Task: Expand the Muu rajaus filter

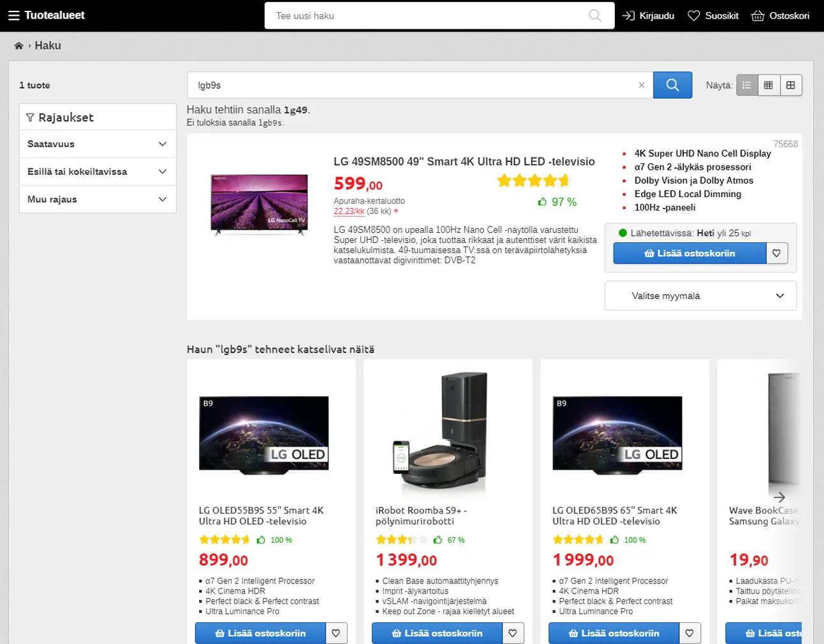Action: coord(98,200)
